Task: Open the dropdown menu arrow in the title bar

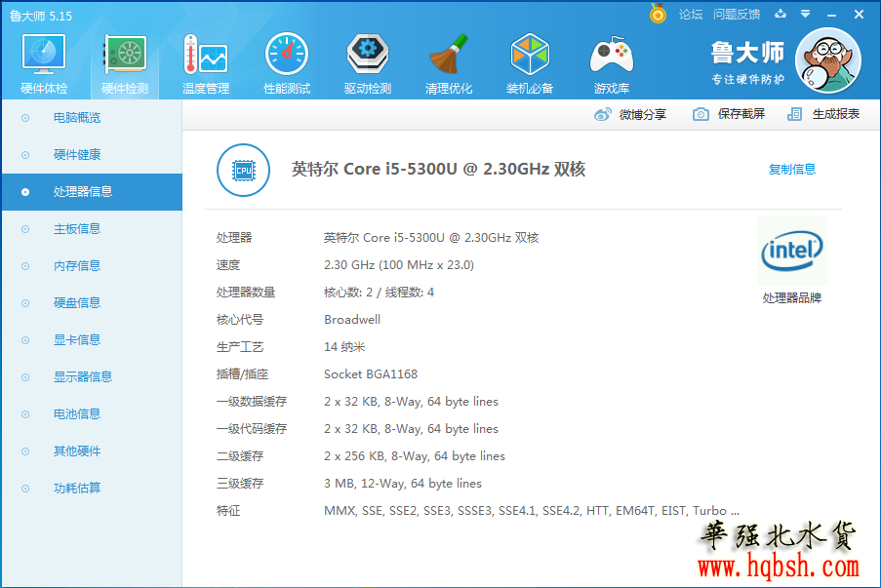Action: 805,14
